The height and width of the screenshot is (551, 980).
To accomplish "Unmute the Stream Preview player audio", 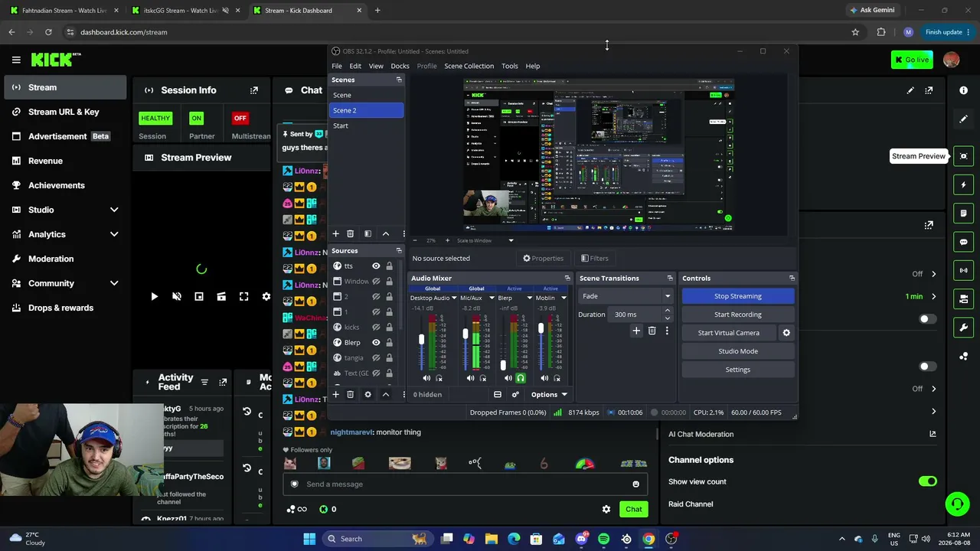I will click(177, 296).
